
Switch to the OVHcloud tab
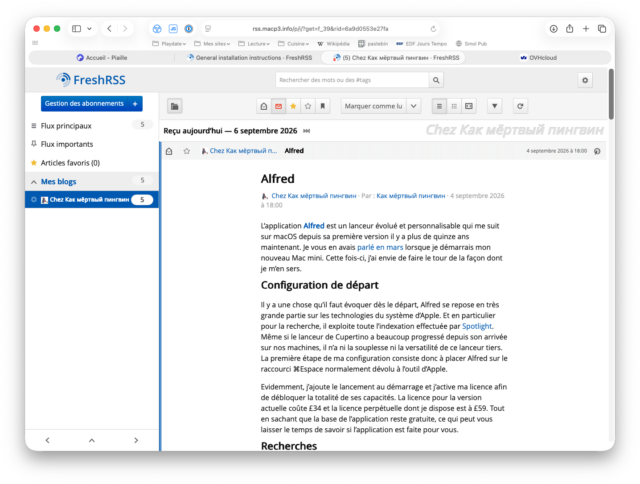[538, 58]
